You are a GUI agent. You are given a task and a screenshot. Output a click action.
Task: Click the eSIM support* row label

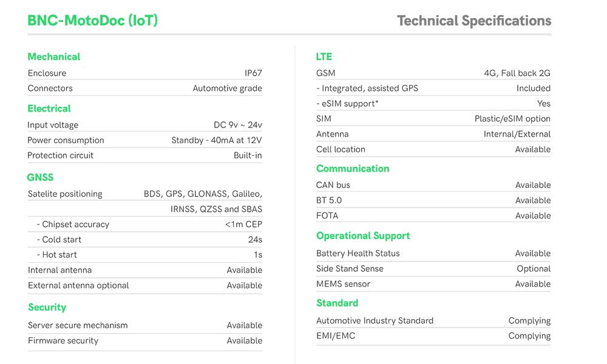[347, 104]
